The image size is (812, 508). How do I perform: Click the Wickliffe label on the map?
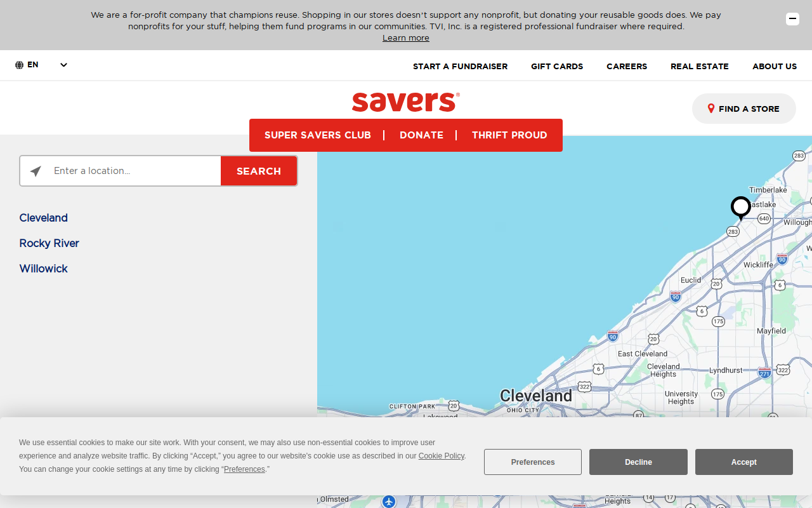pyautogui.click(x=758, y=265)
